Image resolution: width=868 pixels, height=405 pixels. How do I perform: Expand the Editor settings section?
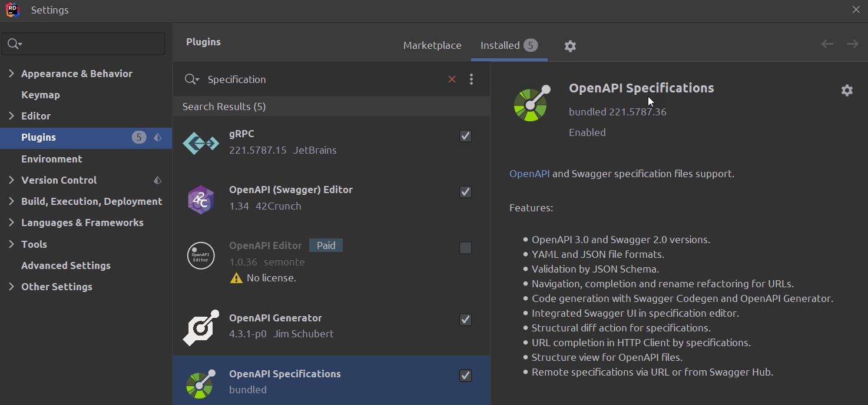click(11, 116)
